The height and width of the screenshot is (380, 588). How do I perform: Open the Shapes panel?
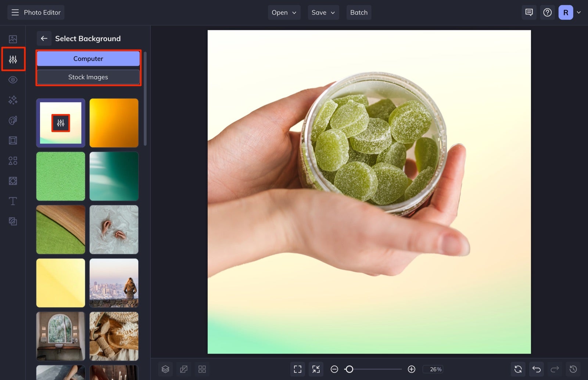click(13, 160)
